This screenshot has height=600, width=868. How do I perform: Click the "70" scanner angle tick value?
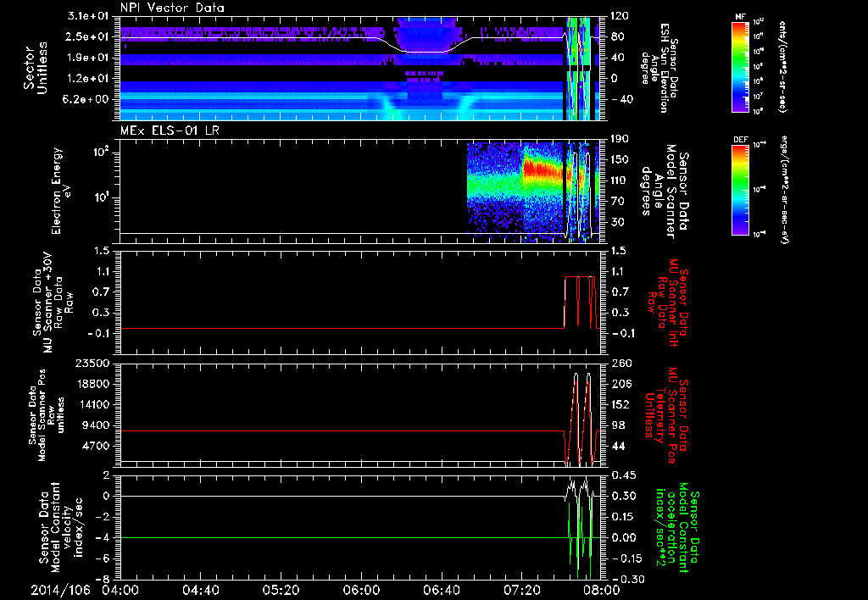coord(616,202)
